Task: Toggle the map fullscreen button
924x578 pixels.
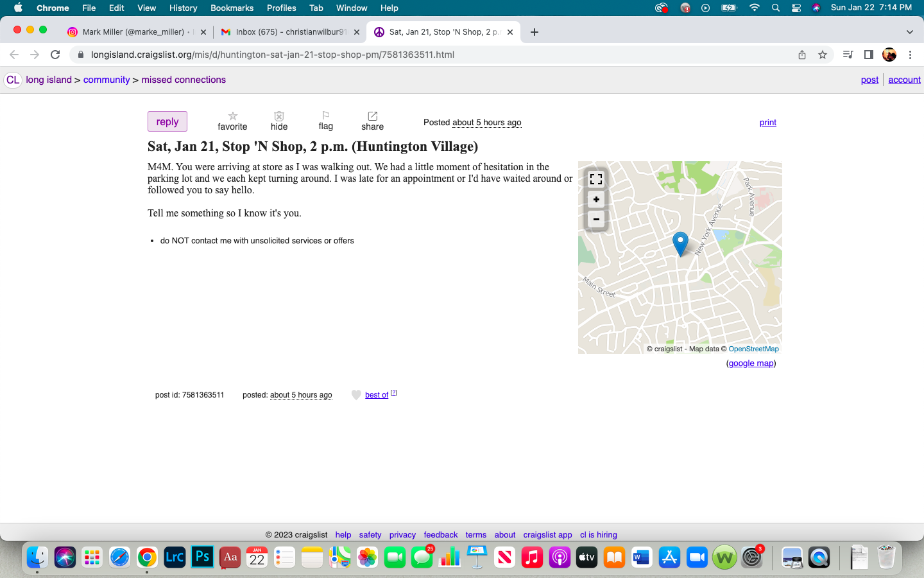Action: pos(596,179)
